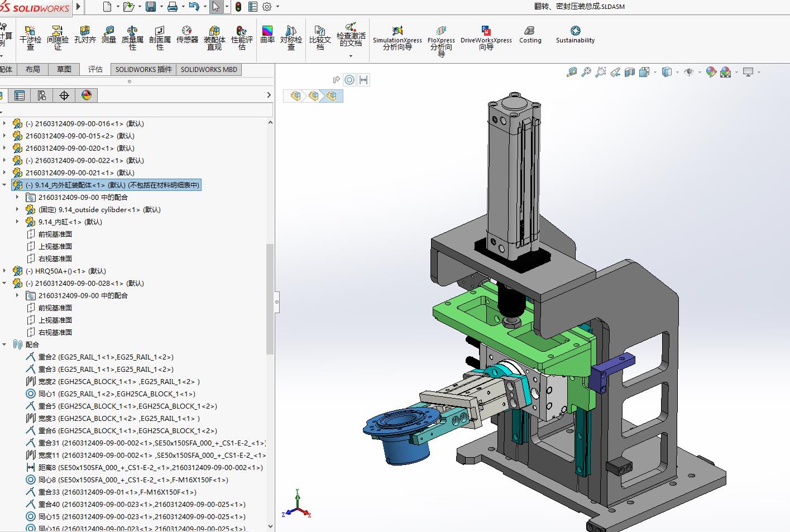This screenshot has height=532, width=790.
Task: Open the SOLIDWORKS MBD tab
Action: [x=209, y=69]
